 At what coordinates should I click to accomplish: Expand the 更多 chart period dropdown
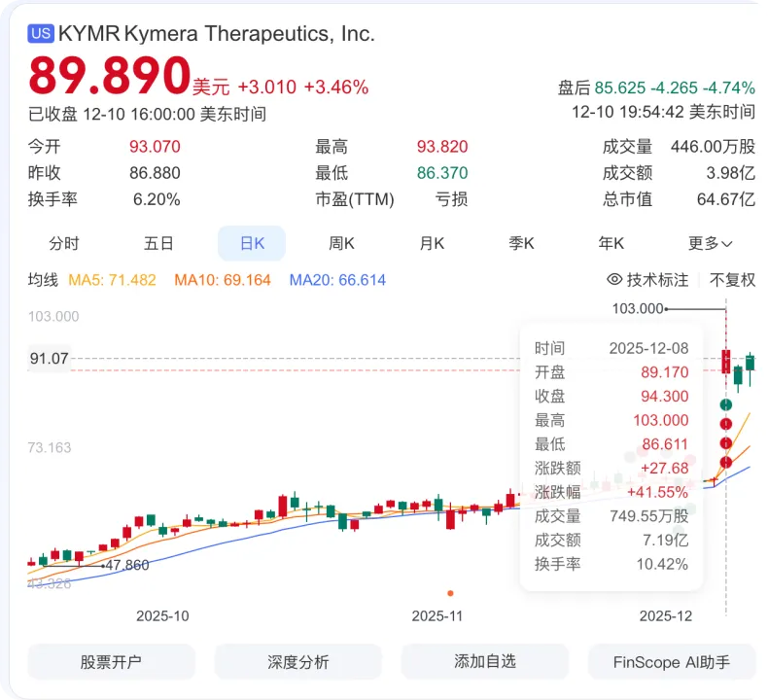pos(710,243)
